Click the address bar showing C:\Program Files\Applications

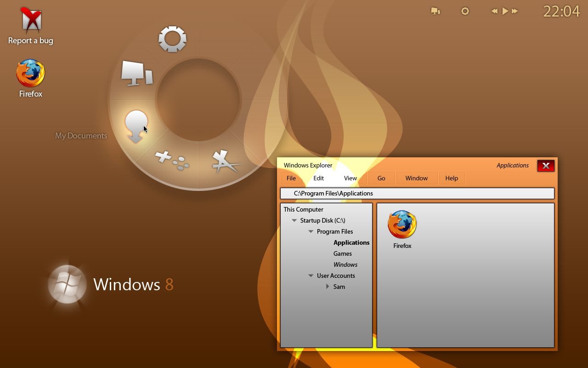[417, 194]
